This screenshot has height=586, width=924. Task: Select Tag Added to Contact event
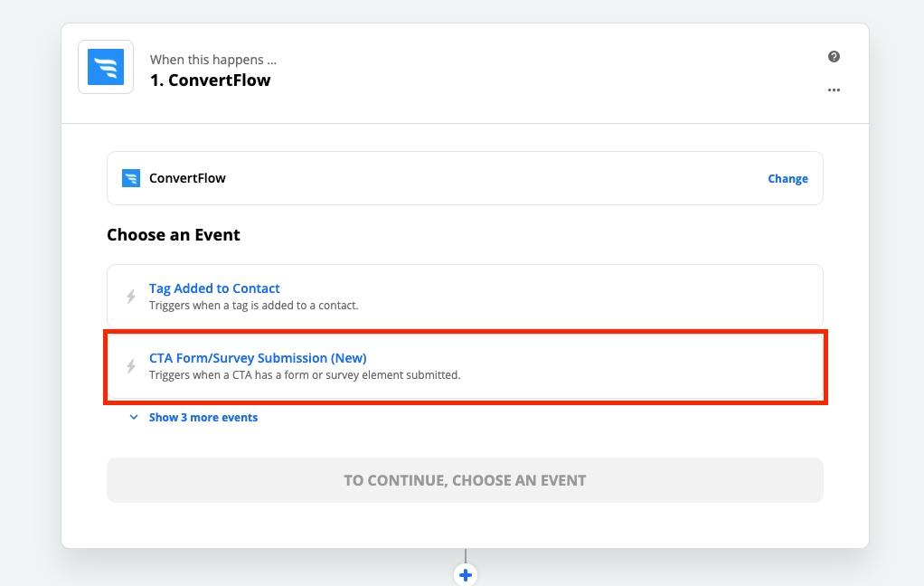(x=214, y=288)
